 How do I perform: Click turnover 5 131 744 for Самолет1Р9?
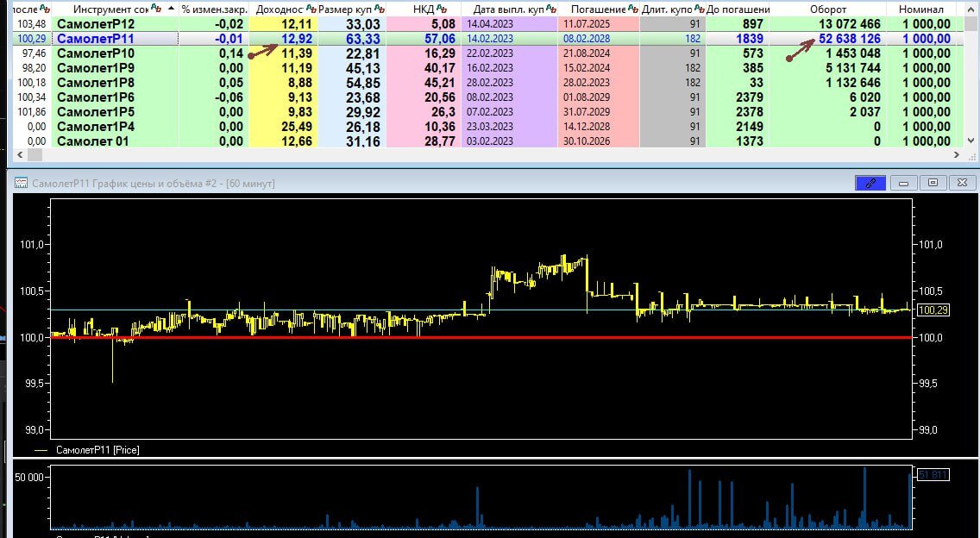(854, 68)
